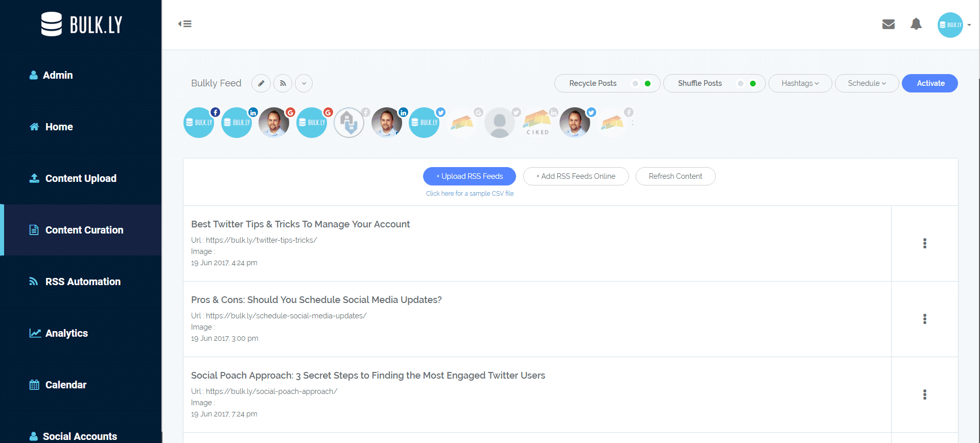Click the URL https://bulk.ly/schedule-social-media-updates/

286,316
